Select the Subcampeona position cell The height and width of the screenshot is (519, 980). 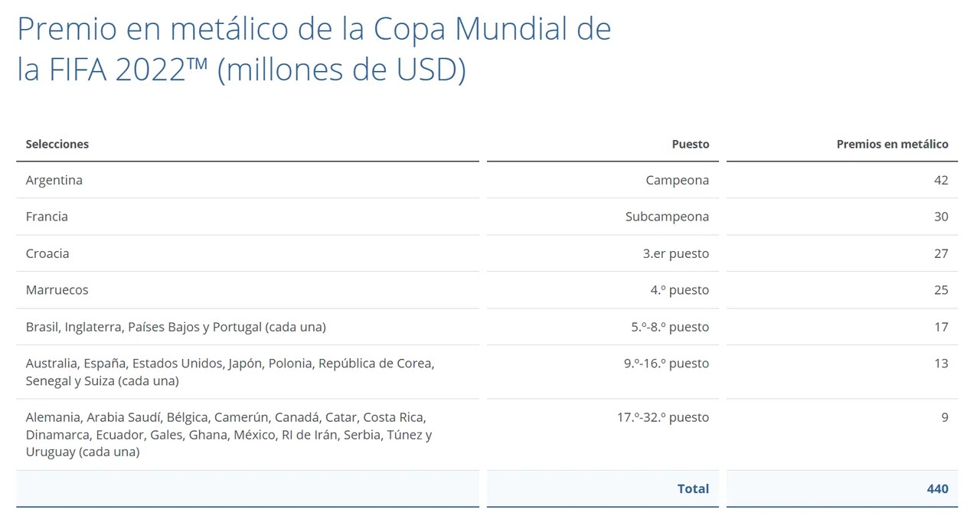(x=667, y=217)
